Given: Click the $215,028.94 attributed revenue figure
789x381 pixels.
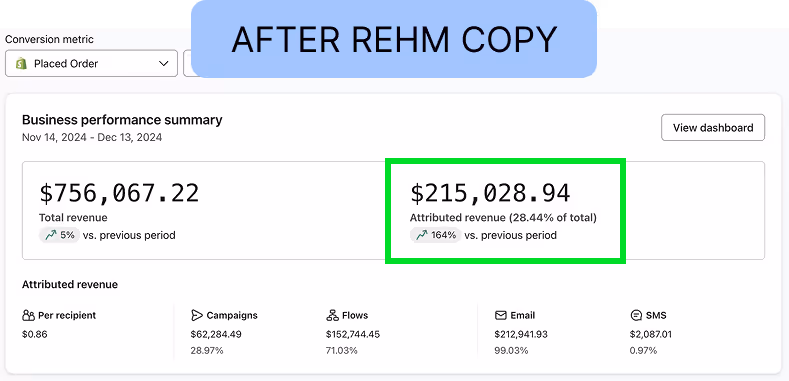Looking at the screenshot, I should (491, 193).
